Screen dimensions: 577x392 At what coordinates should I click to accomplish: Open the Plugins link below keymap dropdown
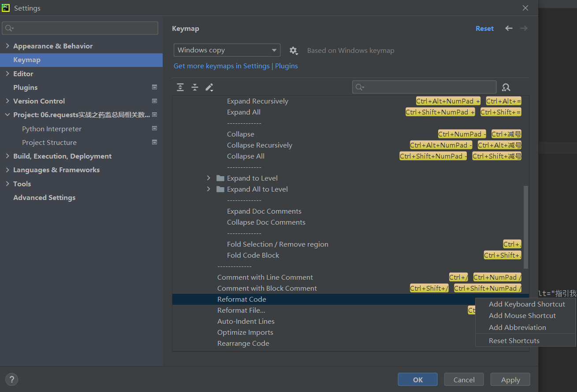tap(286, 66)
